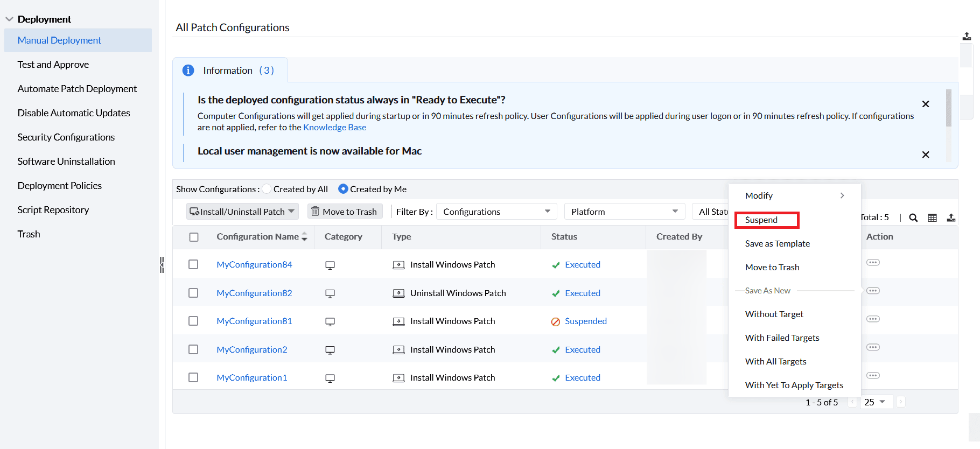Select Save as Template menu option
980x449 pixels.
click(777, 243)
